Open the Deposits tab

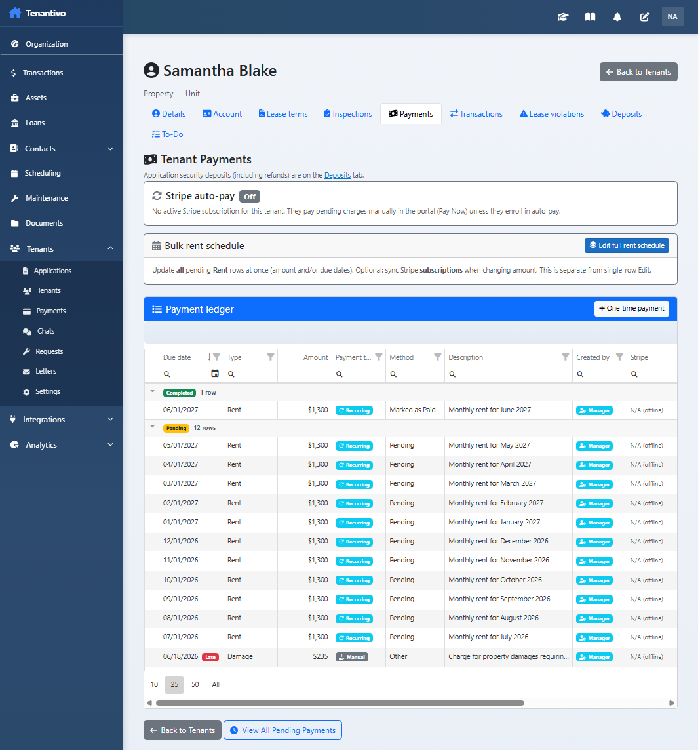(621, 114)
